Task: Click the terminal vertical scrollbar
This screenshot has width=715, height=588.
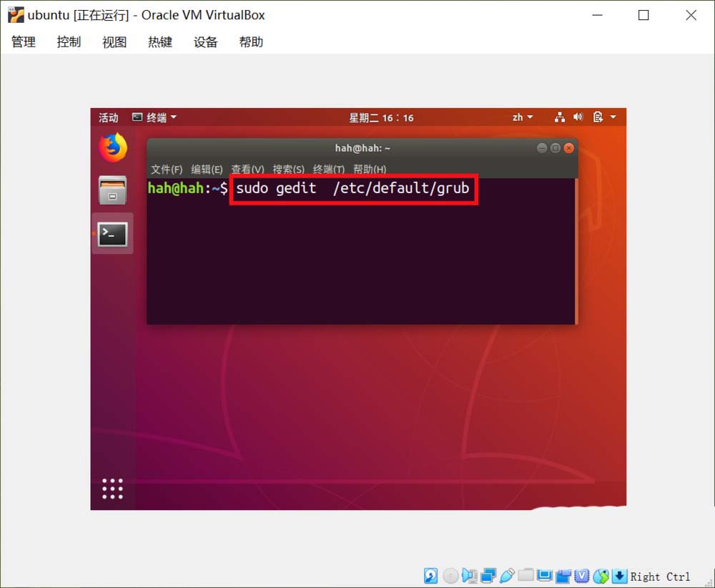Action: (576, 251)
